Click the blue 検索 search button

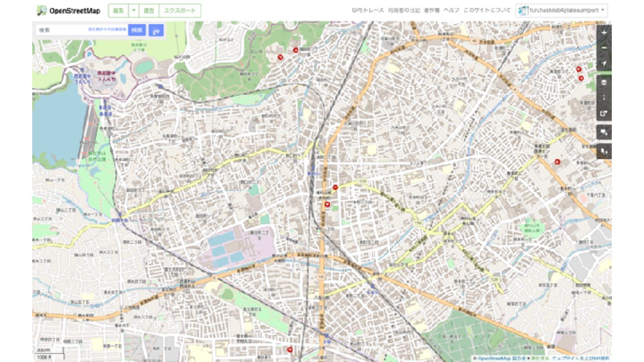[x=137, y=30]
